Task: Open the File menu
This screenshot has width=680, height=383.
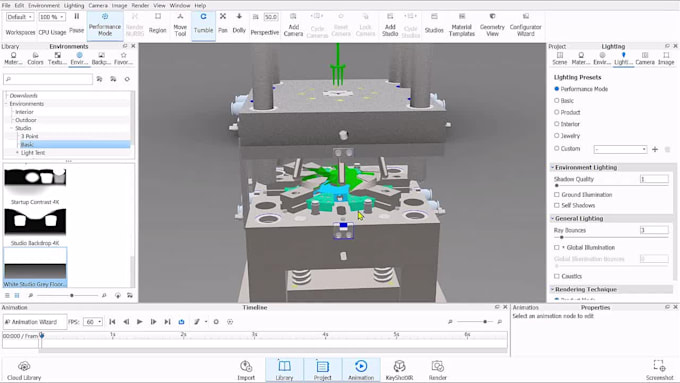Action: click(x=6, y=6)
